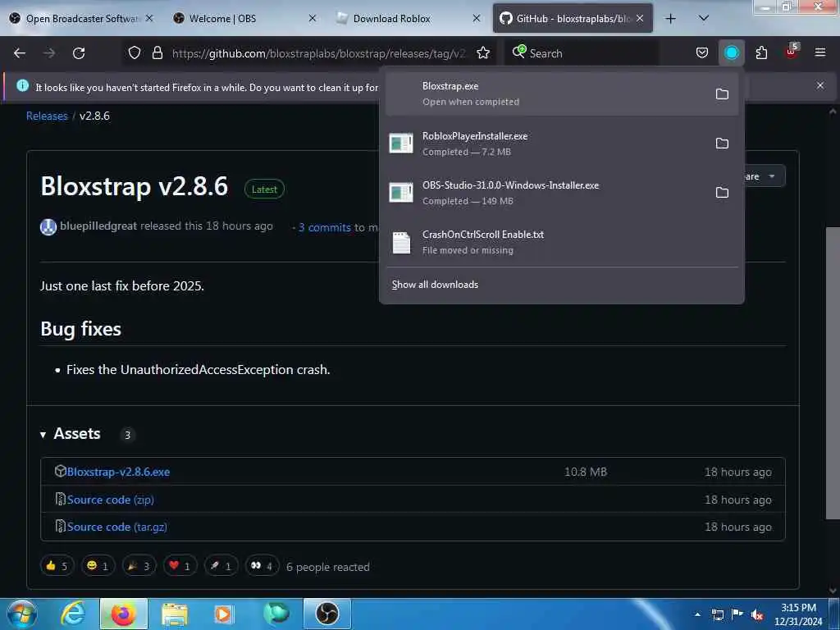The image size is (840, 630).
Task: Show OBS-Studio installer in folder
Action: 722,192
